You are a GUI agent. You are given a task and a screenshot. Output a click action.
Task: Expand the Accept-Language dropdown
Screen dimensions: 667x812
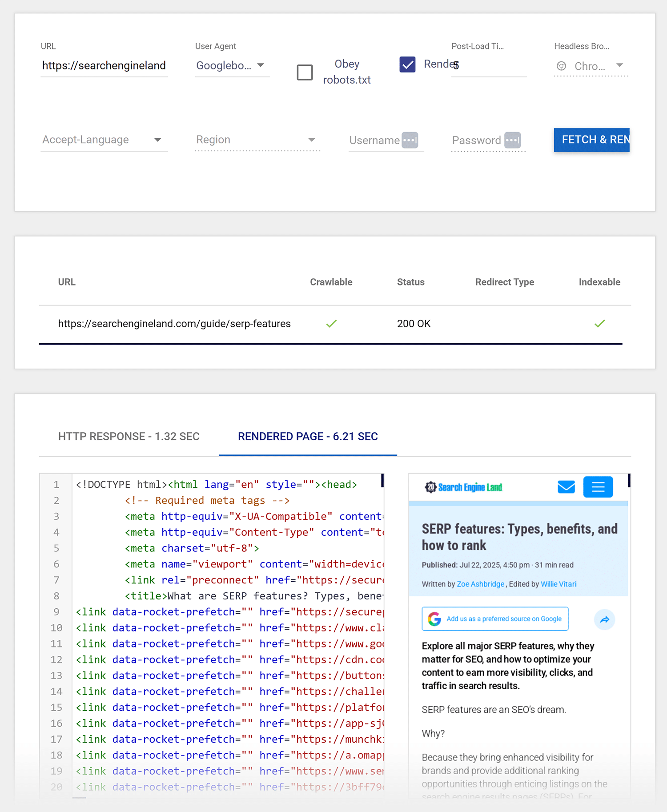[x=104, y=140]
